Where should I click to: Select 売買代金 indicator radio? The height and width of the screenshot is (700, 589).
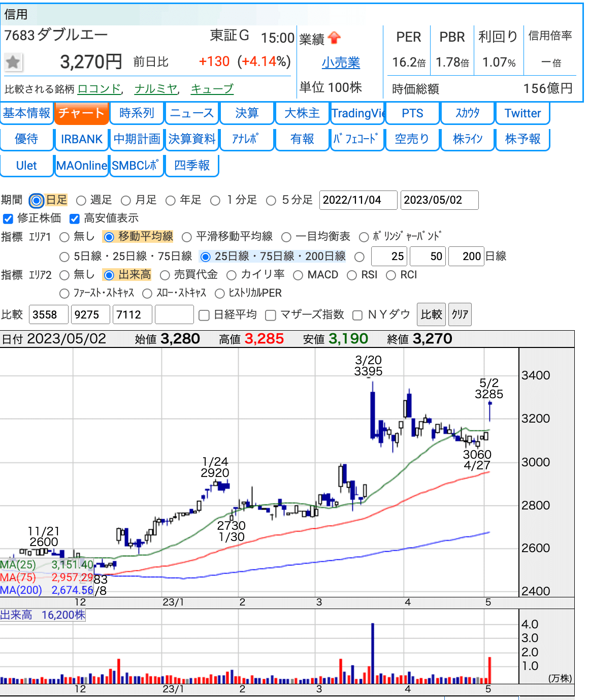pyautogui.click(x=165, y=275)
